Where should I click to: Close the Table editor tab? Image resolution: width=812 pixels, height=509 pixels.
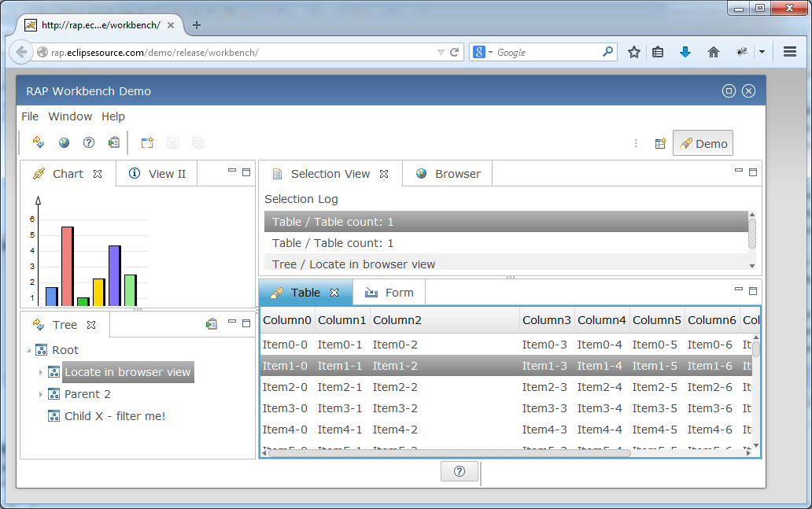[x=334, y=293]
